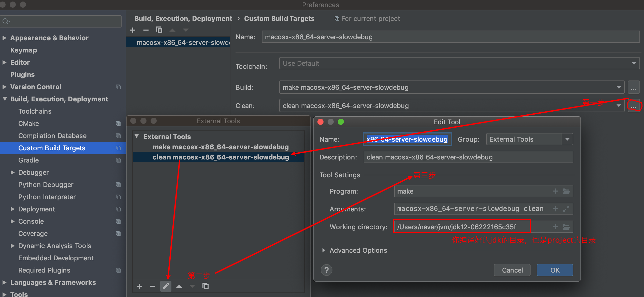Click the Cancel button

512,270
